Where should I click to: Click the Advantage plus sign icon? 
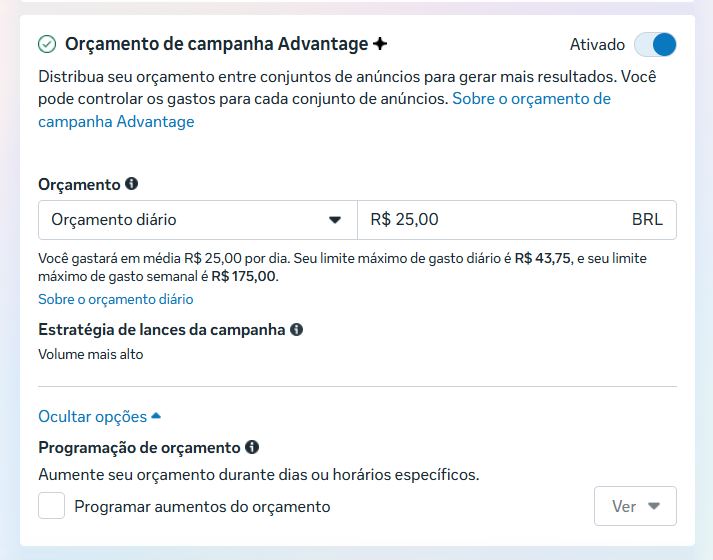379,44
